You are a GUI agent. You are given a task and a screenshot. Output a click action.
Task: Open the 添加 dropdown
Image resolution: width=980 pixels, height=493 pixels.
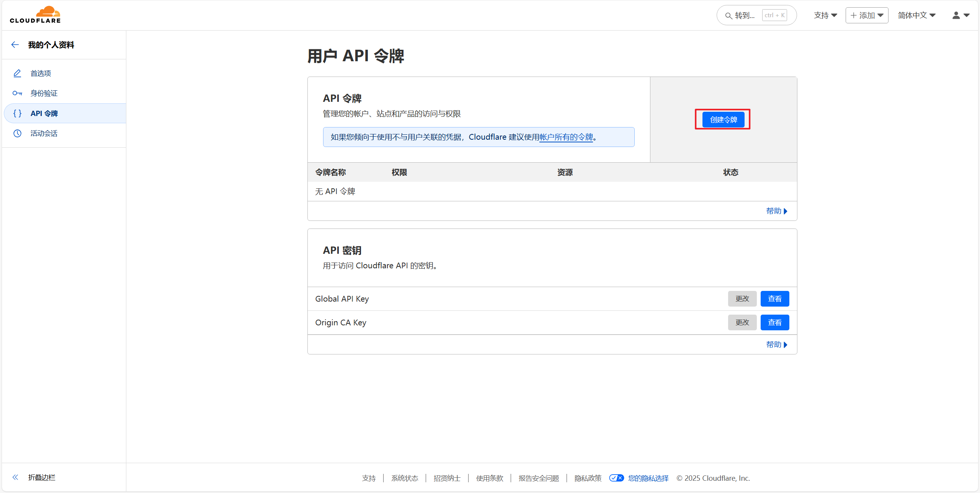tap(867, 15)
